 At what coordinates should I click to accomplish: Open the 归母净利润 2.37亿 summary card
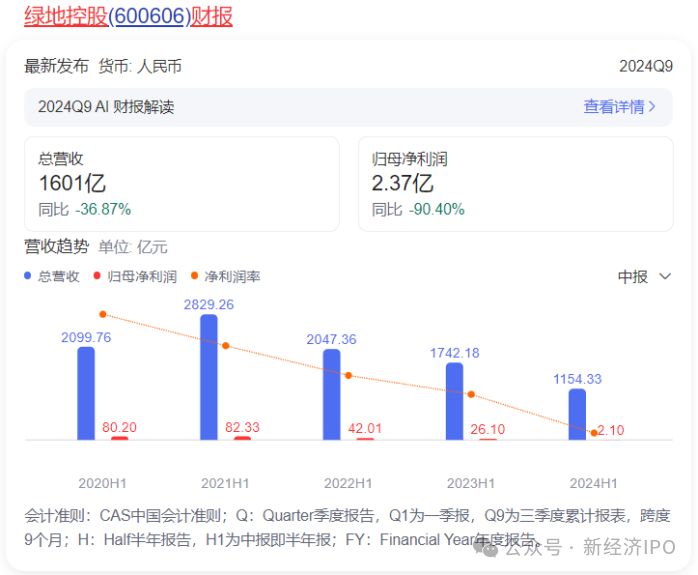515,184
